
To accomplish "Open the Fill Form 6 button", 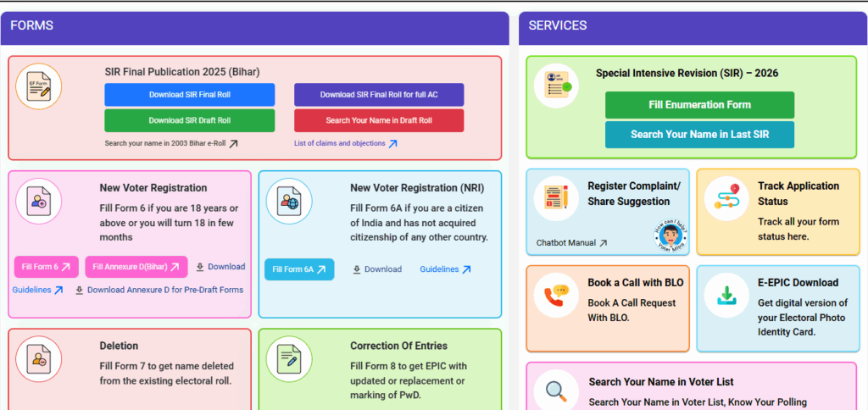I will (x=46, y=267).
